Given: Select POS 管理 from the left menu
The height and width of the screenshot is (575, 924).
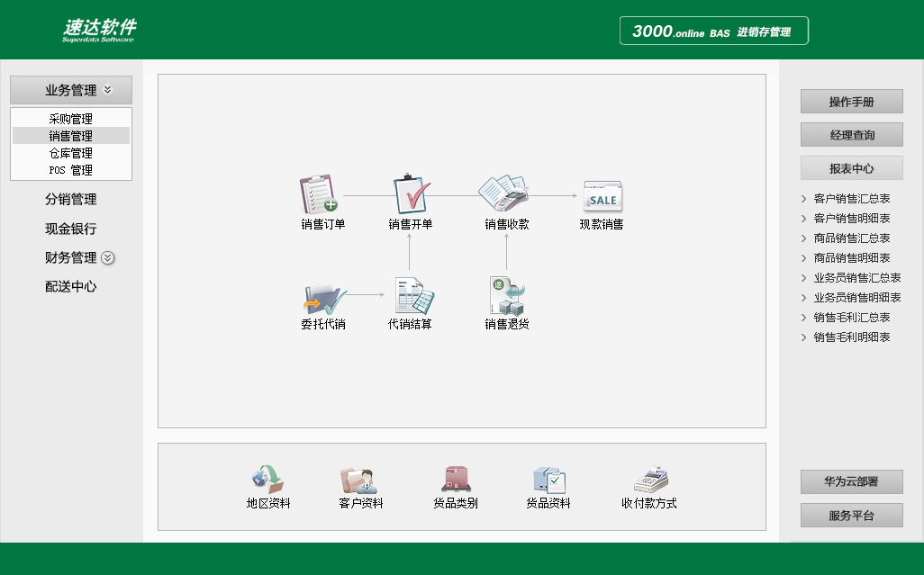Looking at the screenshot, I should pos(71,170).
